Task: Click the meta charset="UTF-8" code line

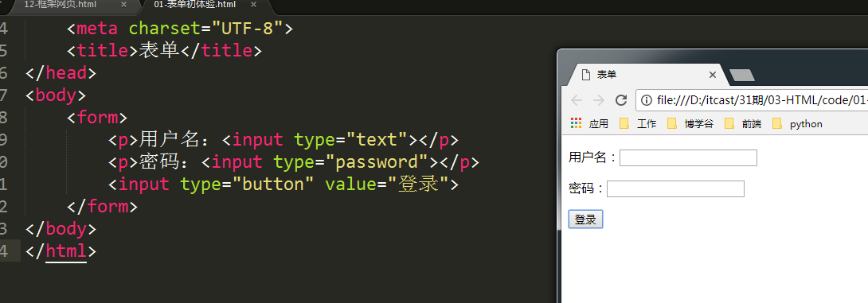Action: 180,28
